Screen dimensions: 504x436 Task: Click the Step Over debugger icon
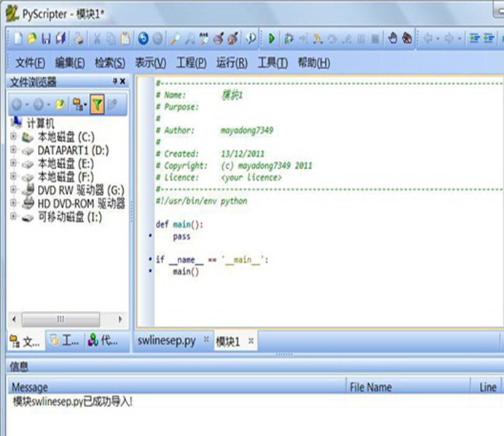point(332,39)
